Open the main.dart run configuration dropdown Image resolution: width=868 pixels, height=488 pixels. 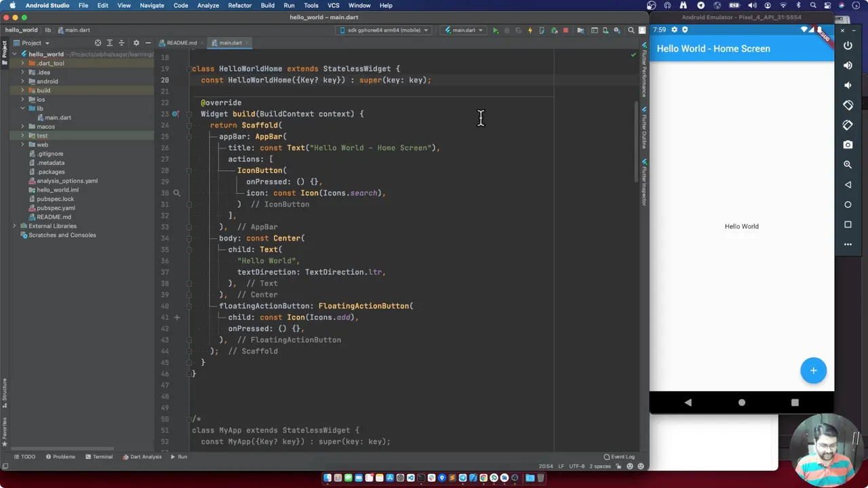pyautogui.click(x=463, y=30)
